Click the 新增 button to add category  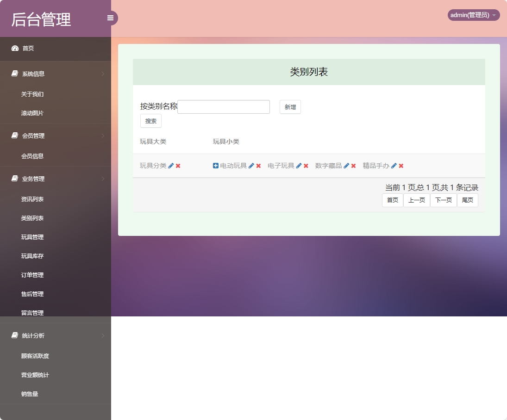point(290,106)
